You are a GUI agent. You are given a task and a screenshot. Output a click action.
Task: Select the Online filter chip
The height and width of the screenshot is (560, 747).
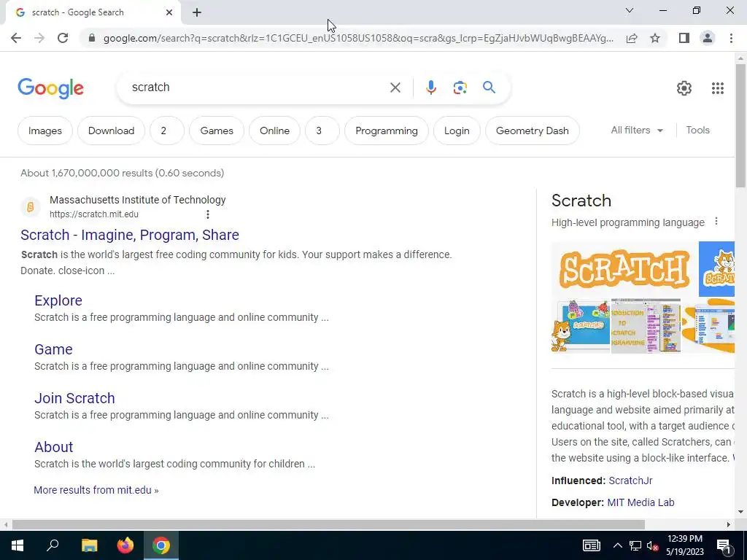(x=274, y=131)
